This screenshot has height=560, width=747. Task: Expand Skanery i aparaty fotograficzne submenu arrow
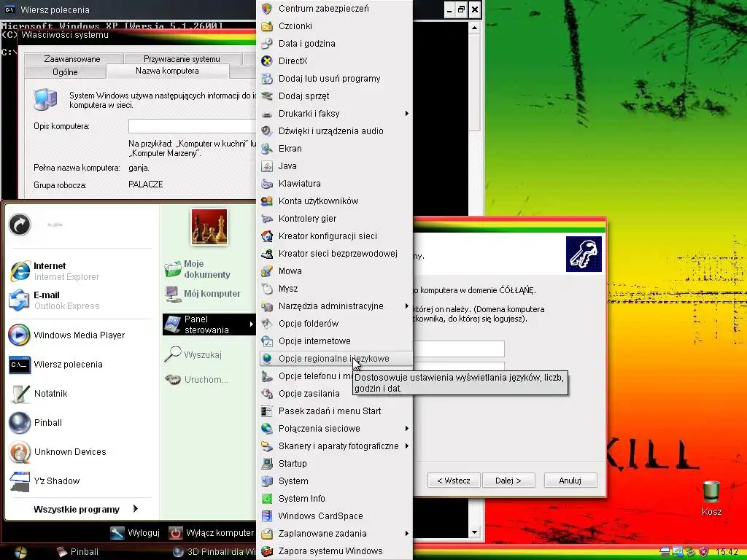point(406,446)
